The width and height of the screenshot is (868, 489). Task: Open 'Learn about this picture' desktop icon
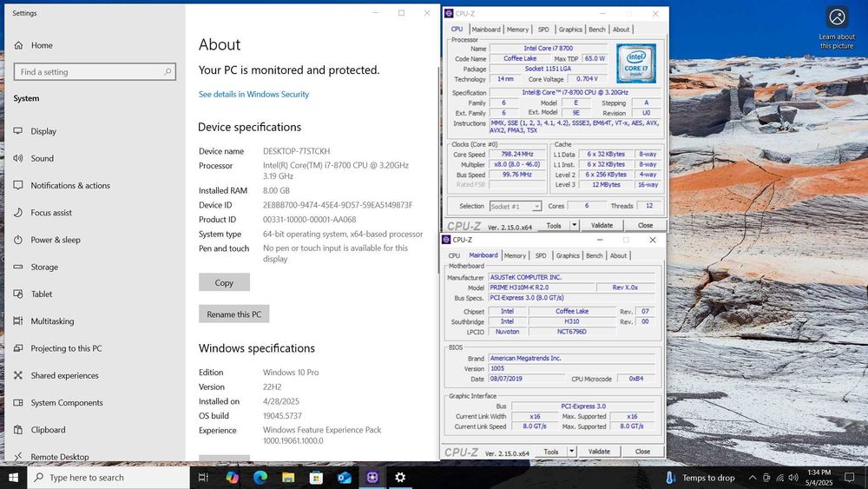(x=837, y=28)
